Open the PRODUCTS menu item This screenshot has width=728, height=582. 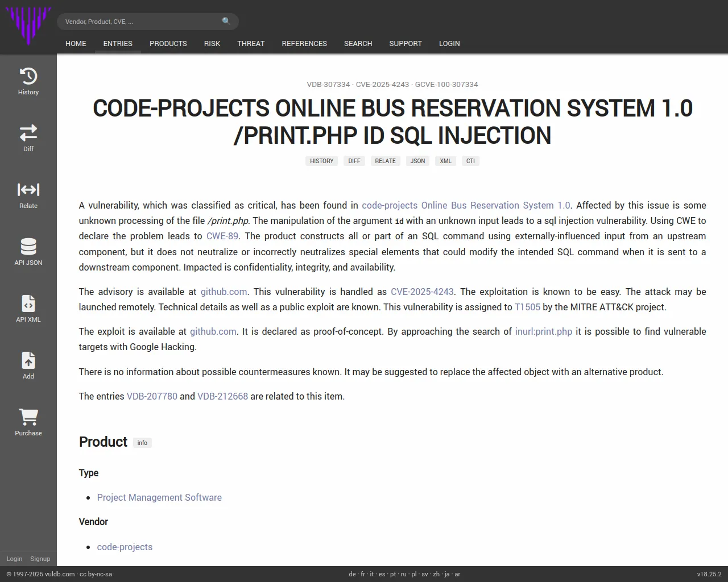(168, 44)
